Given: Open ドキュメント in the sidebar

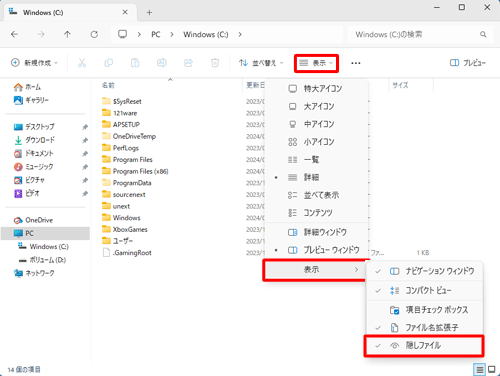Looking at the screenshot, I should [x=33, y=153].
